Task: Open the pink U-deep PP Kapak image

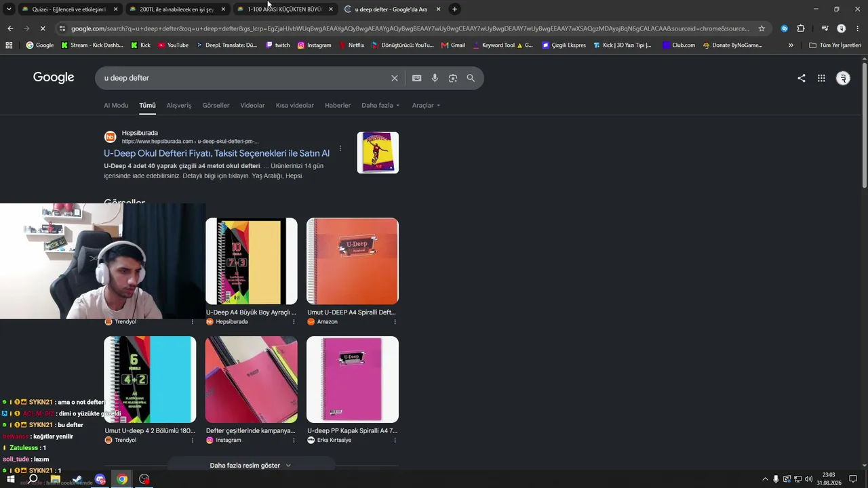Action: click(x=353, y=380)
